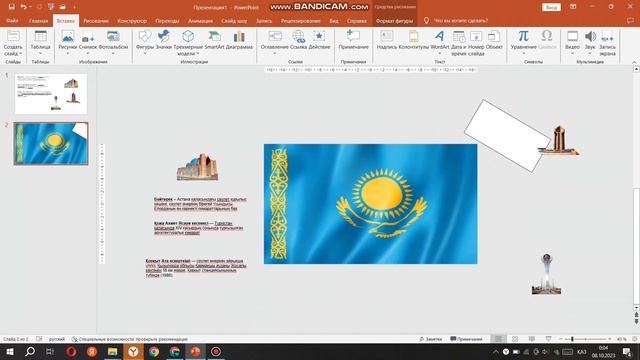The height and width of the screenshot is (360, 640).
Task: Click the русский language indicator
Action: [x=57, y=339]
